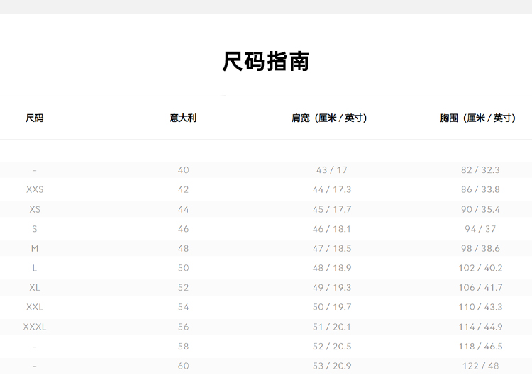This screenshot has height=392, width=532.
Task: Click Italian size 50 cell
Action: 183,268
